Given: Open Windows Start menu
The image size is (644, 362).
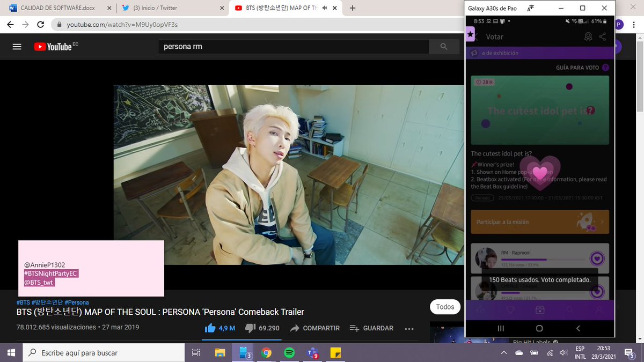Looking at the screenshot, I should 11,353.
